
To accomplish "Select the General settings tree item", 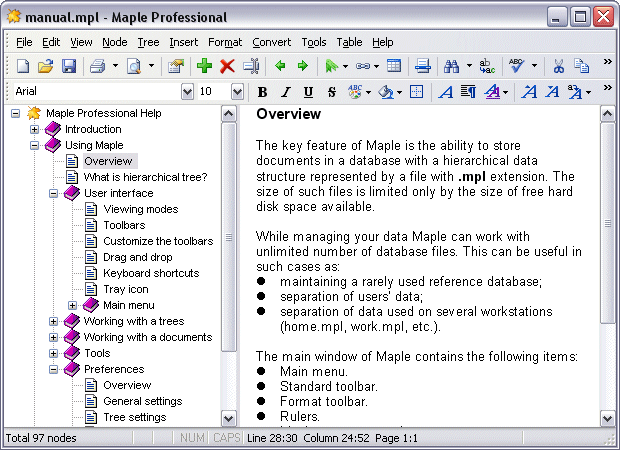I will (x=143, y=401).
